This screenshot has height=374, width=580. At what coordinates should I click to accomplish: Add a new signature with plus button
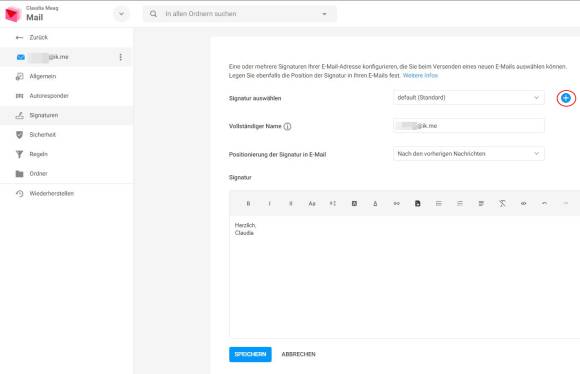click(x=566, y=98)
